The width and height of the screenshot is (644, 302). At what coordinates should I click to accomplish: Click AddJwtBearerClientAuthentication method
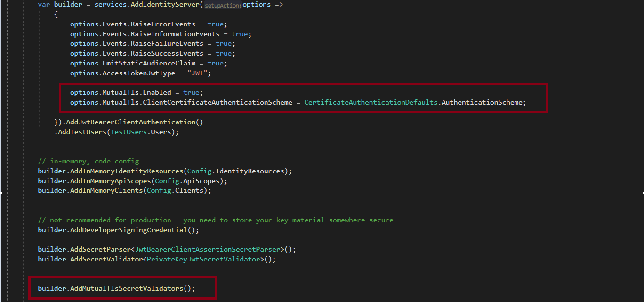click(130, 122)
